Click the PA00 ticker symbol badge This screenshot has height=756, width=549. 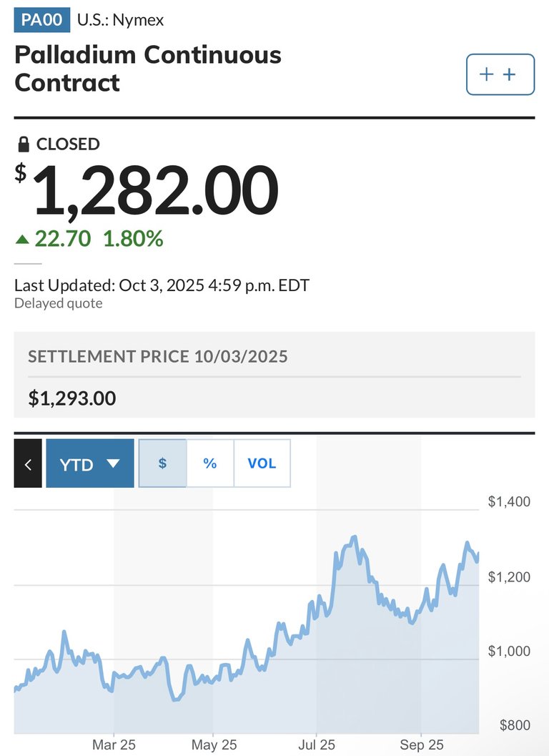click(x=41, y=20)
